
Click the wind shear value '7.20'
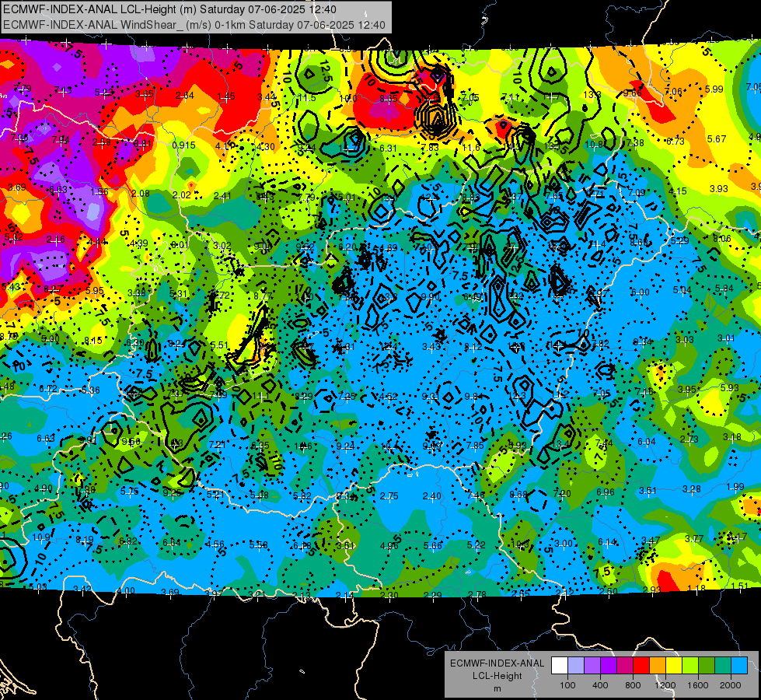tap(562, 494)
